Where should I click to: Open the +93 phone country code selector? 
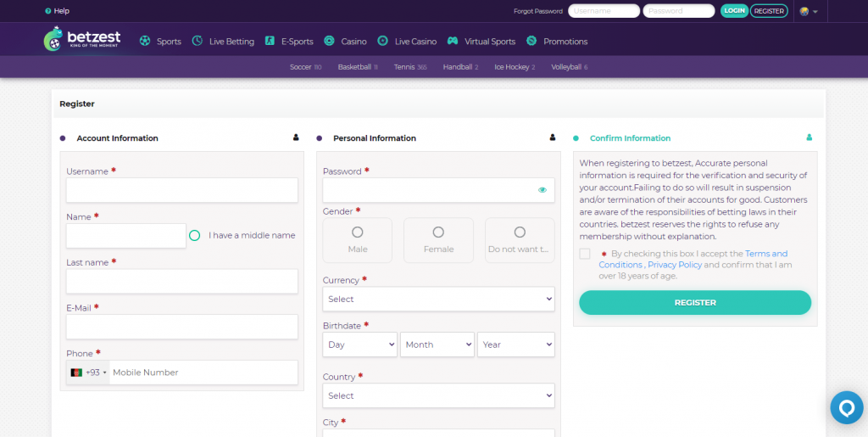[88, 373]
